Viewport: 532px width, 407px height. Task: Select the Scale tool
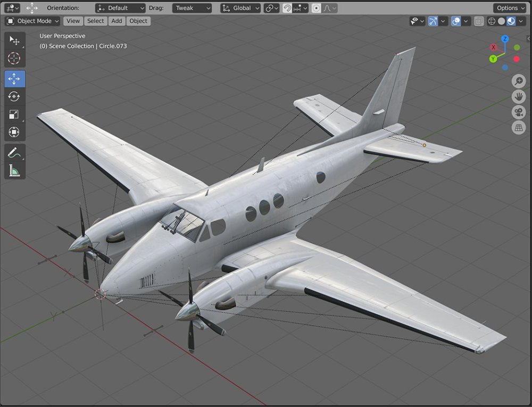(15, 113)
